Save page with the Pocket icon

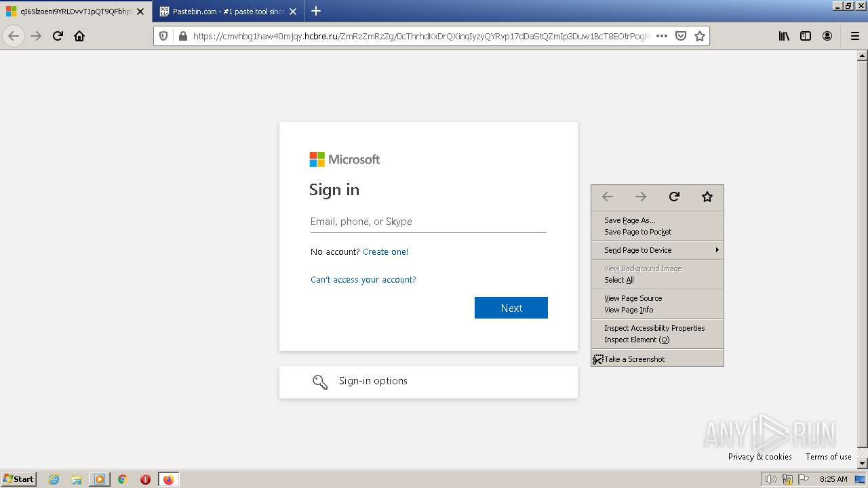tap(681, 36)
